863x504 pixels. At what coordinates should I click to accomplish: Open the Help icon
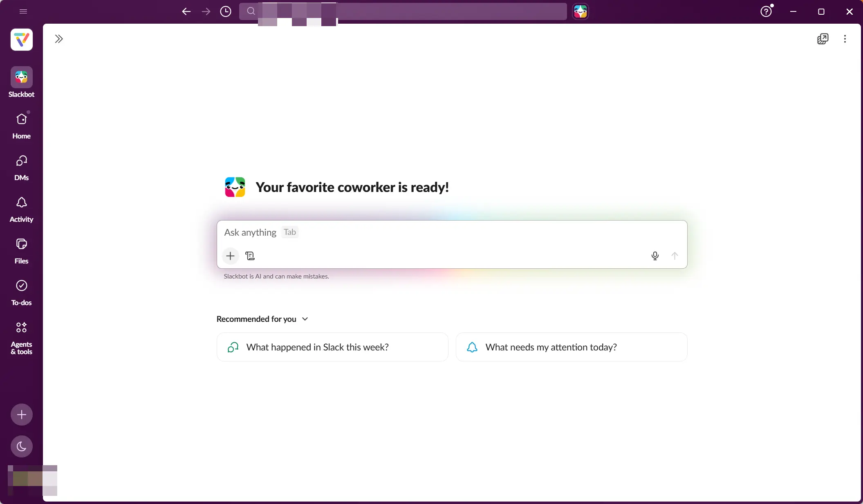[x=766, y=11]
